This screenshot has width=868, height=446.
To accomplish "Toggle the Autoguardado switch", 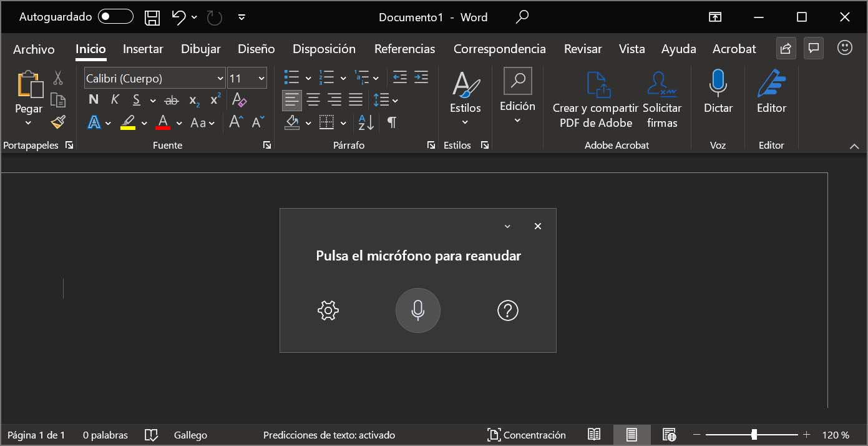I will coord(115,17).
